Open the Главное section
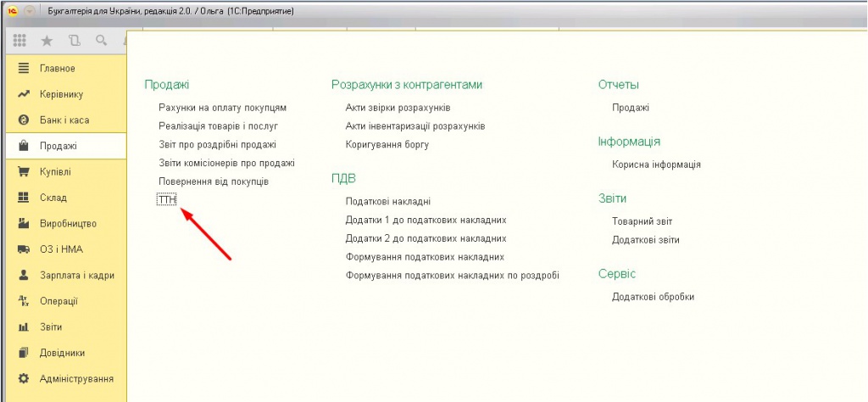This screenshot has width=868, height=402. [66, 69]
